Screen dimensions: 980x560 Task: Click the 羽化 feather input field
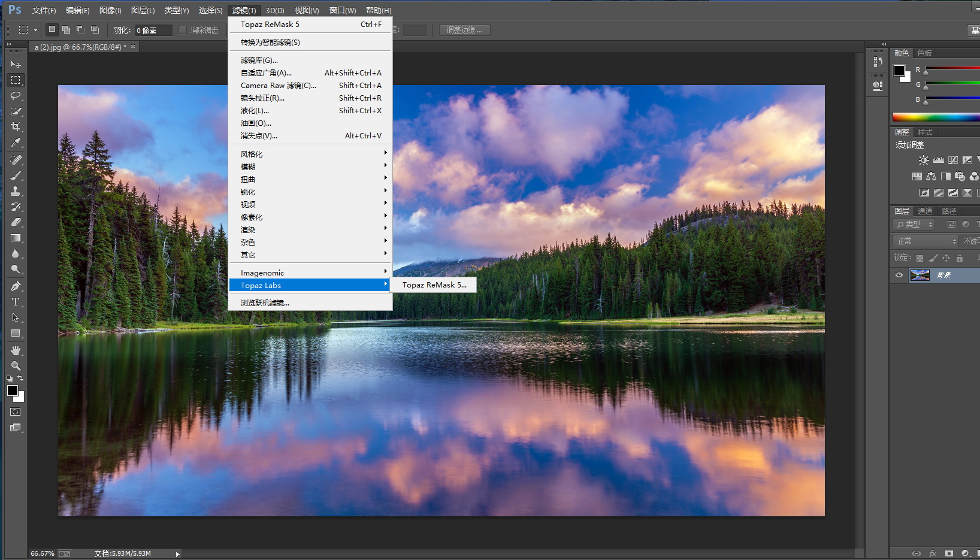pyautogui.click(x=153, y=30)
